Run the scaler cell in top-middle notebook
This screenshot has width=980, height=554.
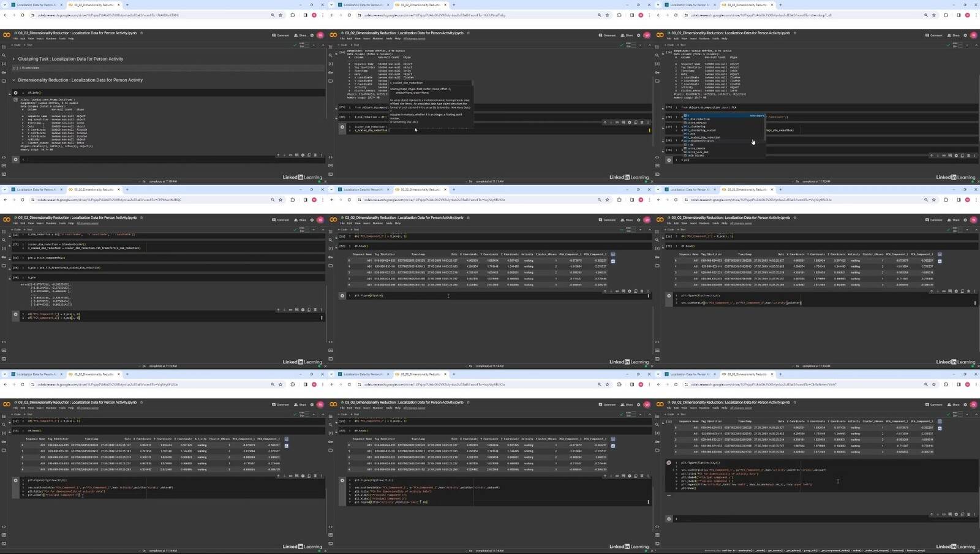click(342, 127)
